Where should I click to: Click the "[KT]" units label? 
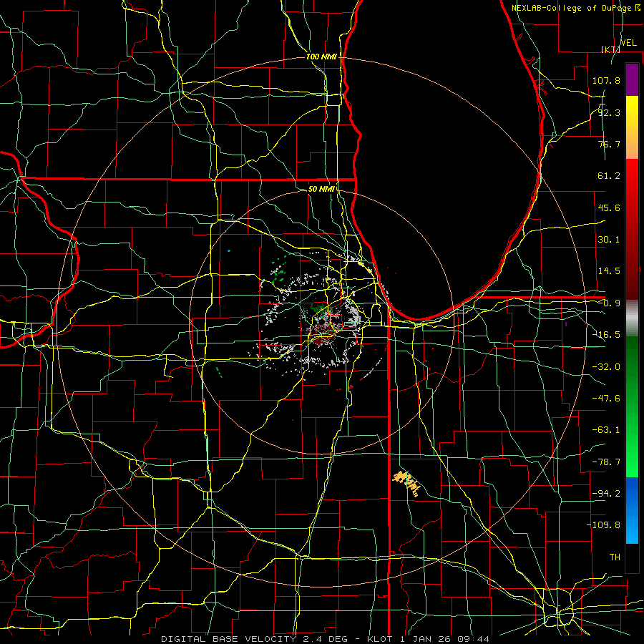(610, 49)
